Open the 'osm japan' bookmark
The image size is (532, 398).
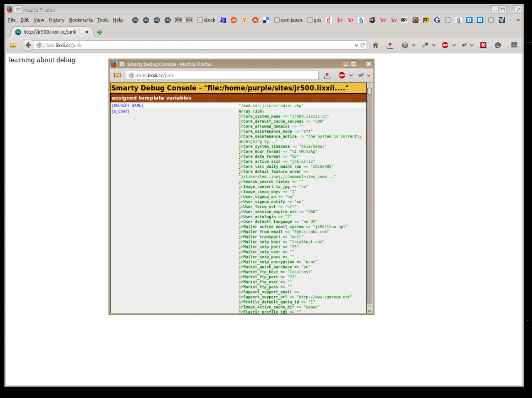288,20
